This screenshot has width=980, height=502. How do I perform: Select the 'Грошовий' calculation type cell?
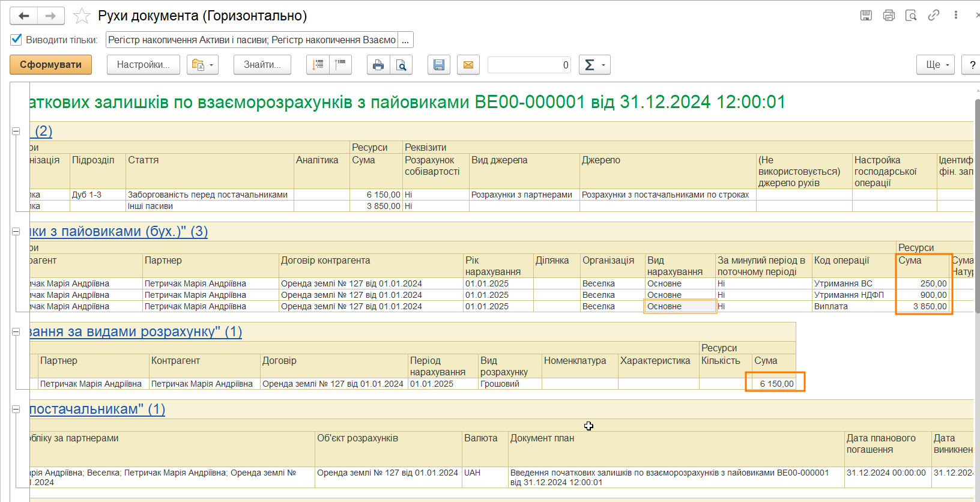pyautogui.click(x=510, y=384)
